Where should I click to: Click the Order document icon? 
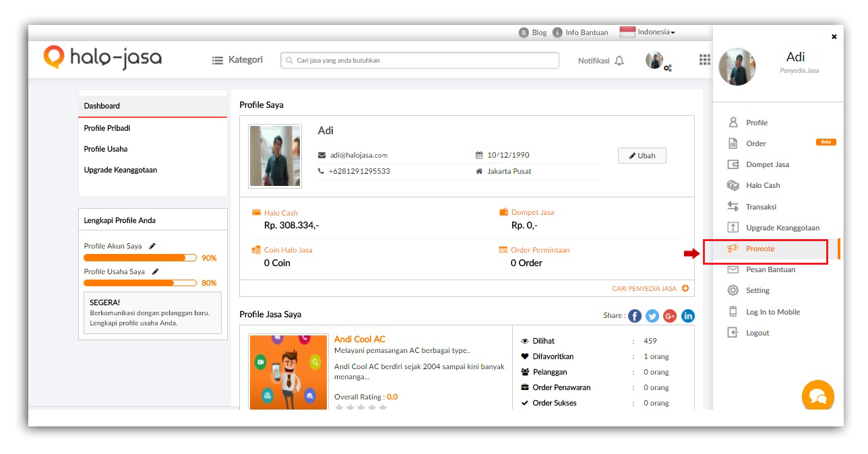(x=733, y=143)
